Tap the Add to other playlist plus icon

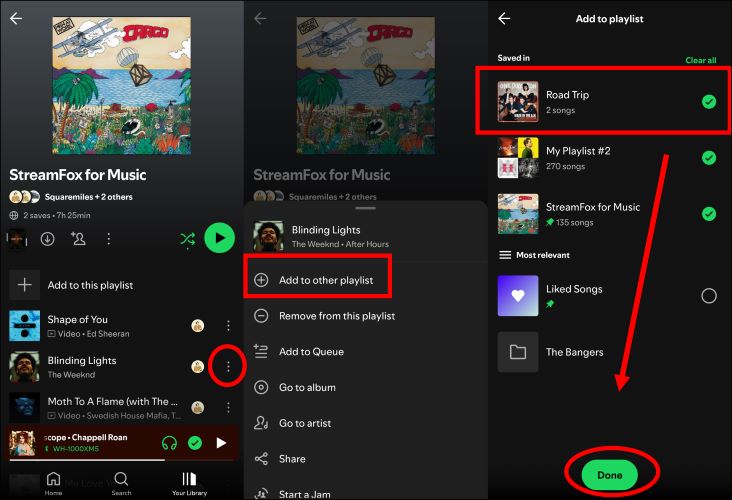click(261, 280)
